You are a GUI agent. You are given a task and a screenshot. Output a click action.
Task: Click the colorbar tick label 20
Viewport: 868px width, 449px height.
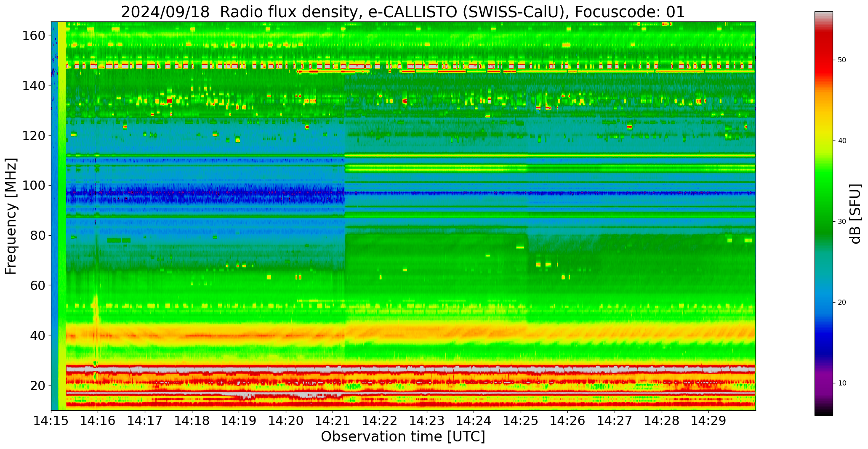tap(842, 302)
